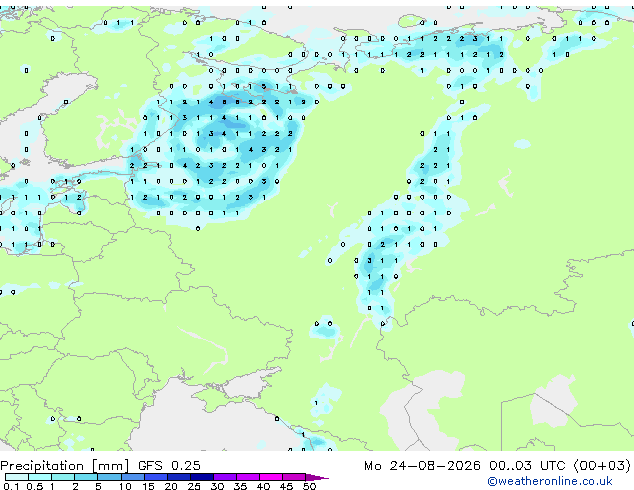634x490 pixels.
Task: Click legend scale label '25'
Action: click(194, 486)
